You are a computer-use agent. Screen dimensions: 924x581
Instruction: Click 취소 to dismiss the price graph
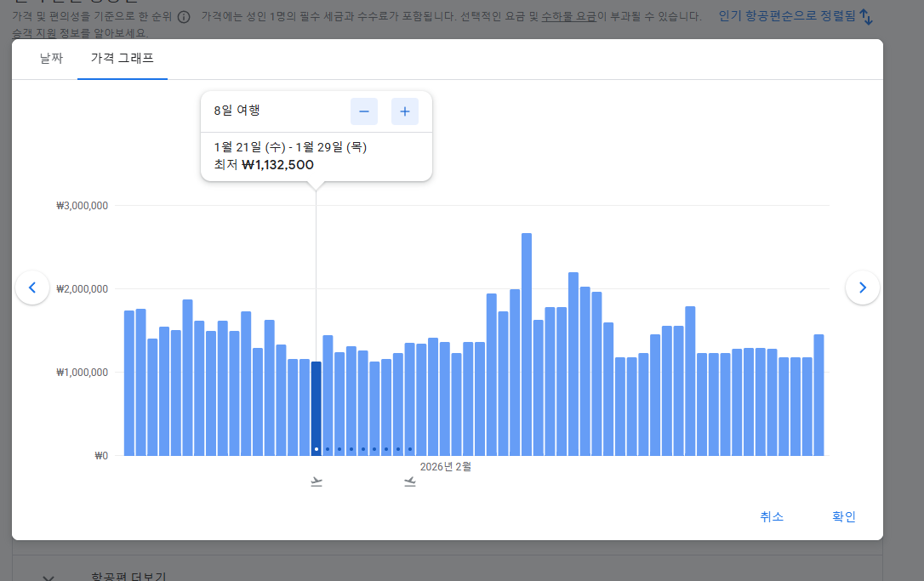click(772, 516)
